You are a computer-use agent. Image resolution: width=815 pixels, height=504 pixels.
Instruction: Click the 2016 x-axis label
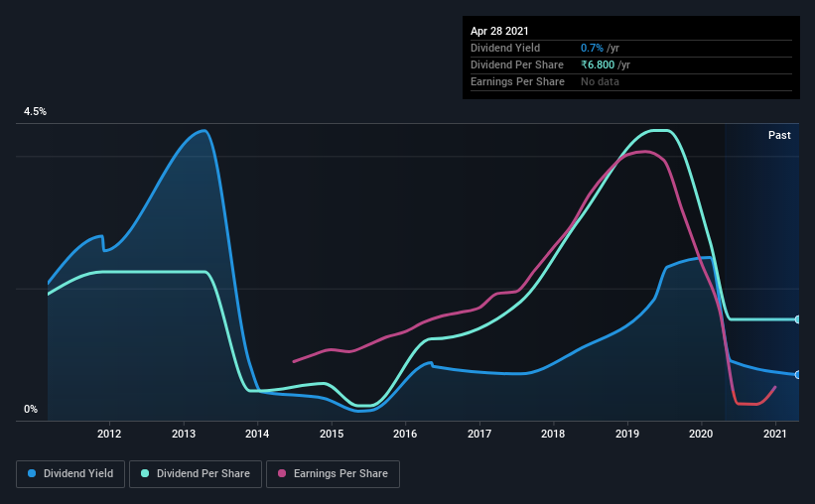point(405,434)
